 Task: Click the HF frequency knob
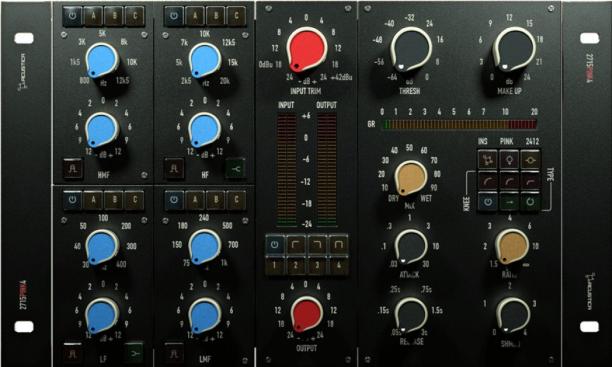point(205,61)
